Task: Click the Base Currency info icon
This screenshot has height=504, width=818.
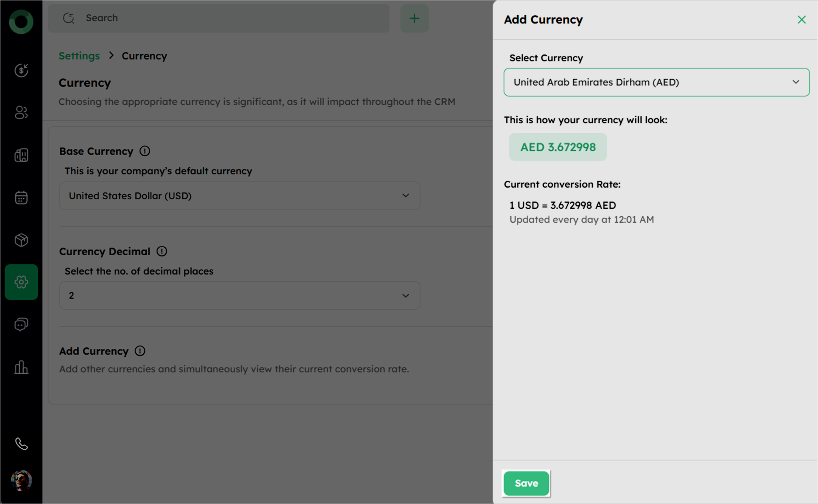Action: pos(145,151)
